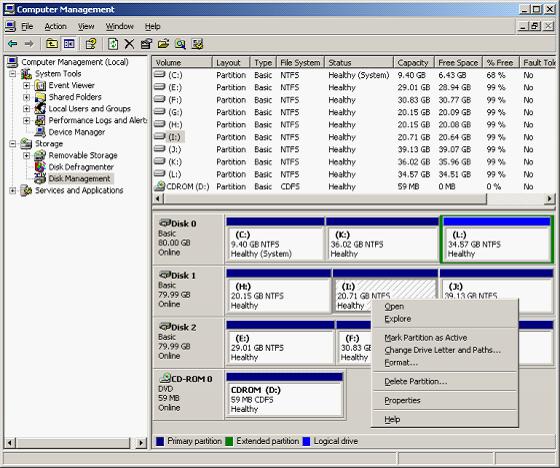The height and width of the screenshot is (468, 560).
Task: Select Shared Folders in the tree
Action: click(x=75, y=97)
